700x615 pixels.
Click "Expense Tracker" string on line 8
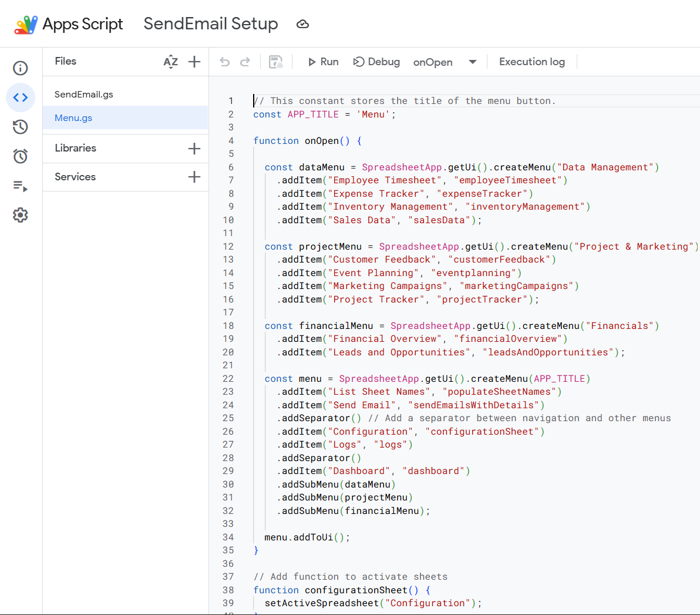tap(376, 194)
